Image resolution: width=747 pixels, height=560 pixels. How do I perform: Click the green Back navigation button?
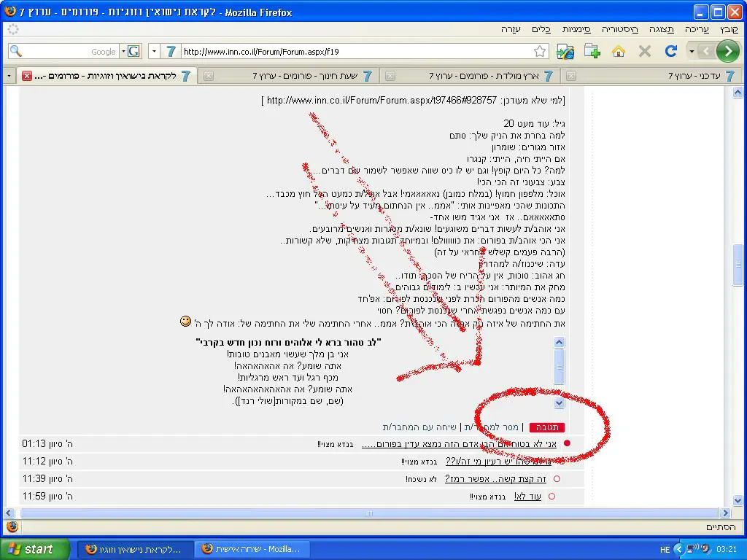727,51
